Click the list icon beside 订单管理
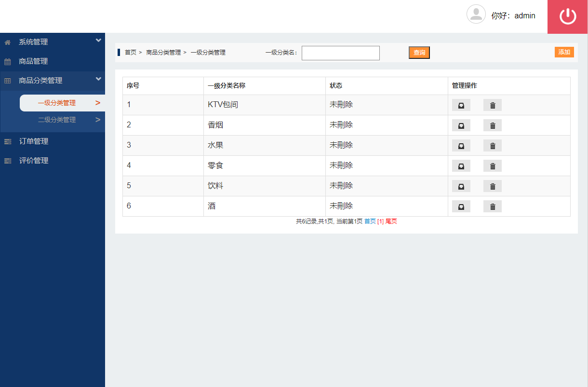 [7, 141]
